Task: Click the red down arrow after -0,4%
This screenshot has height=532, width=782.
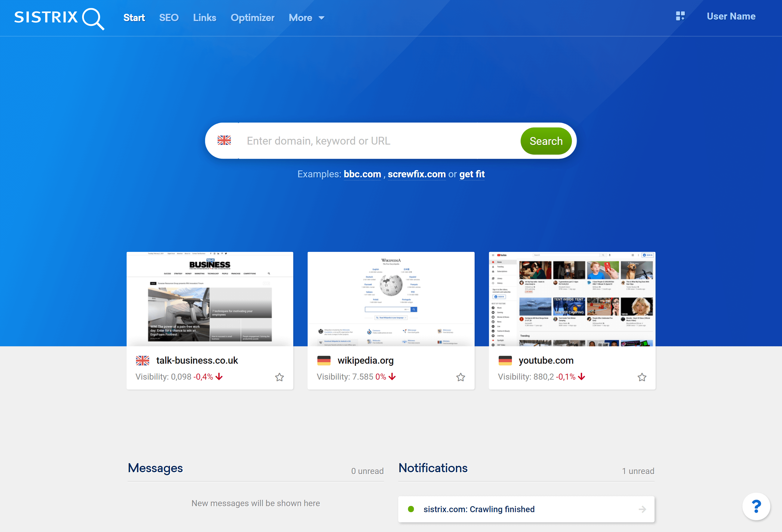Action: pyautogui.click(x=219, y=377)
